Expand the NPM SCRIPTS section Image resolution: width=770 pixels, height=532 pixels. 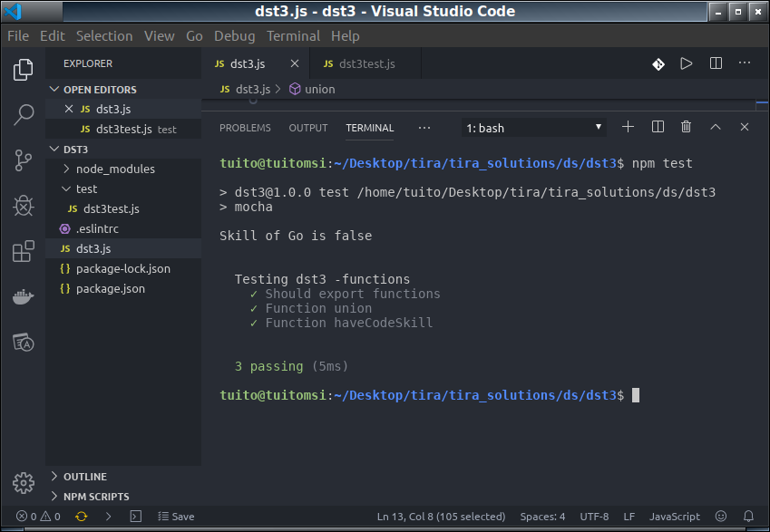[96, 497]
